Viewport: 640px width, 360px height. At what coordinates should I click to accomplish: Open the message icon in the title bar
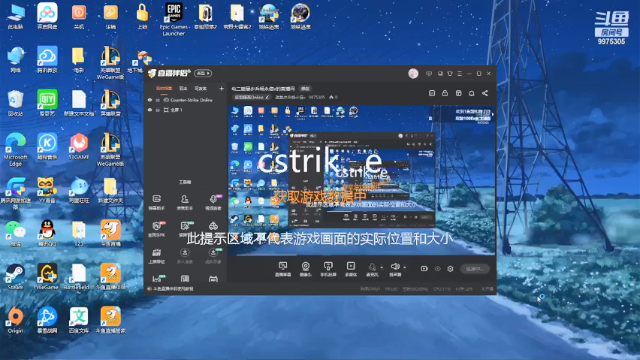coord(429,73)
